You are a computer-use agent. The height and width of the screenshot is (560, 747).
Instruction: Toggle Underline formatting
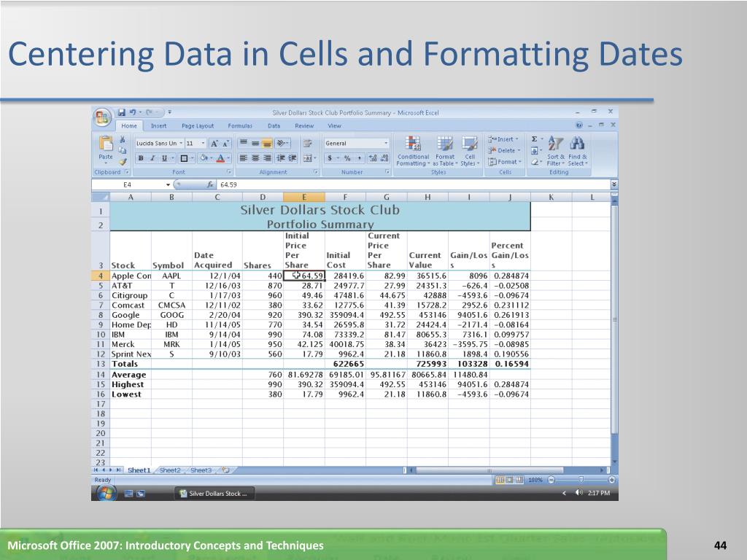(x=164, y=158)
